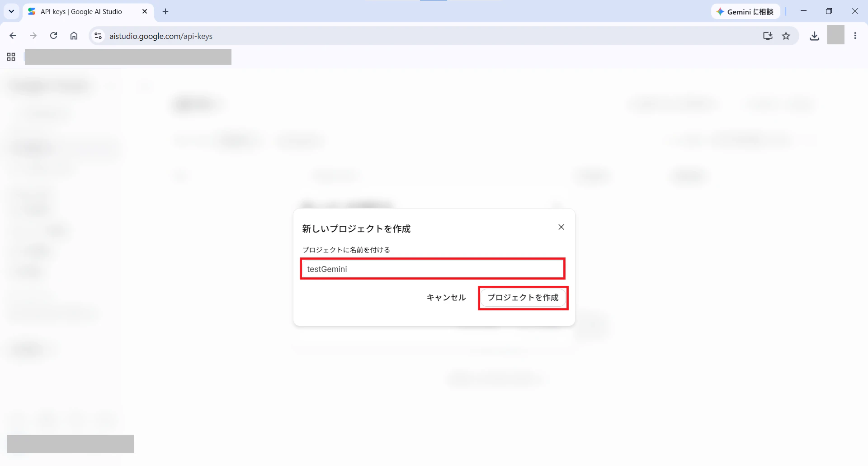868x466 pixels.
Task: Open a new tab with plus icon
Action: pos(165,12)
